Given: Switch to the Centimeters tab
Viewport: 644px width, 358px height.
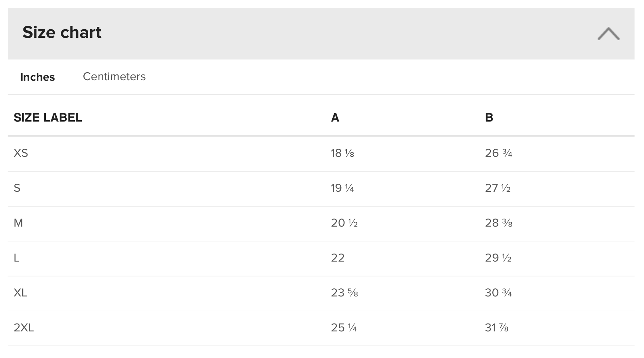Looking at the screenshot, I should point(114,77).
